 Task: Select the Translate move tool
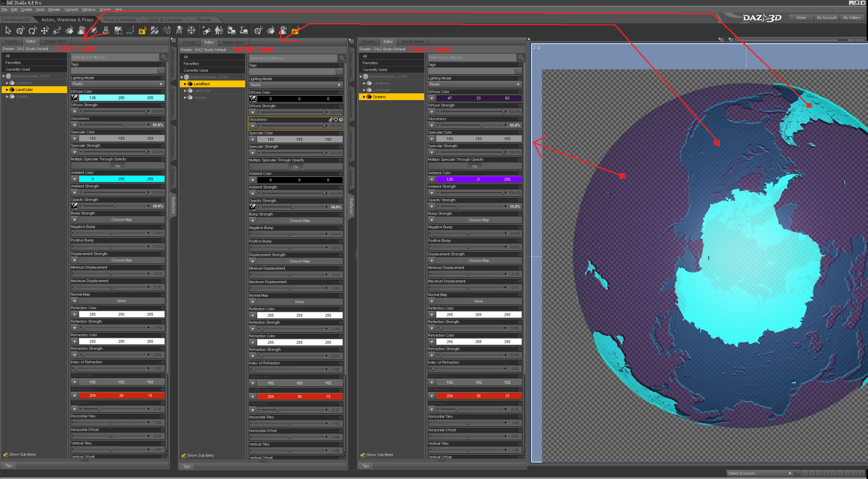coord(44,31)
